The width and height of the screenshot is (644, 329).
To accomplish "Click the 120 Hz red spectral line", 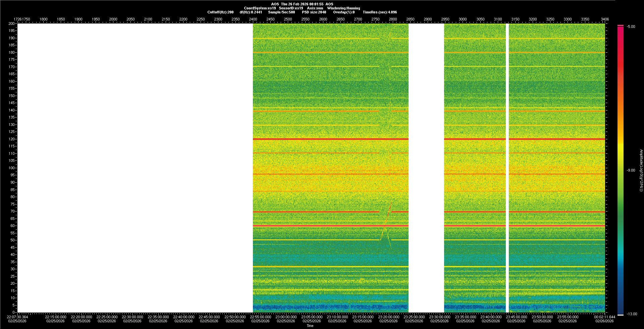I will click(330, 139).
